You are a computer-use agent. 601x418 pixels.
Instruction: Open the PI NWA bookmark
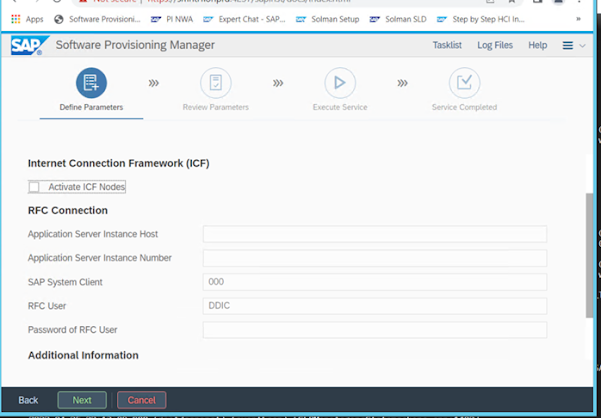point(172,19)
